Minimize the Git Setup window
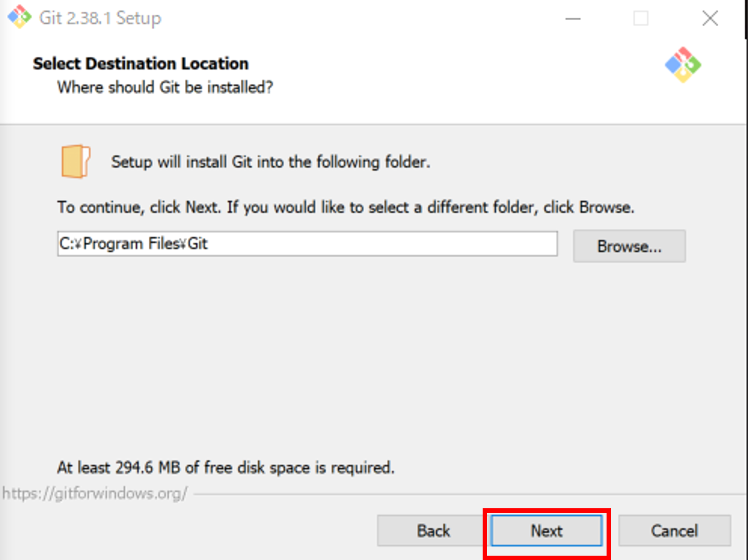The height and width of the screenshot is (560, 748). click(x=572, y=18)
